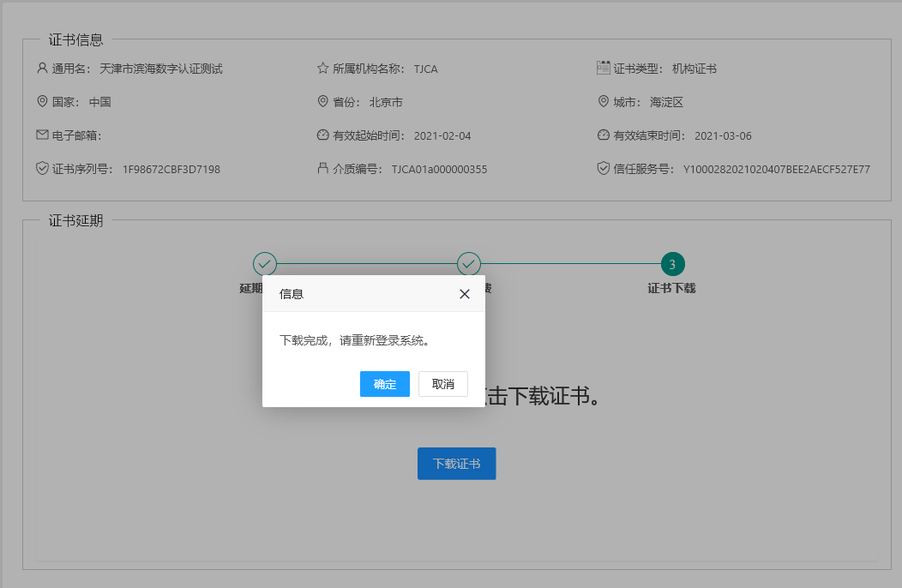Click the star icon beside 所属机构名称
The image size is (902, 588).
coord(322,68)
